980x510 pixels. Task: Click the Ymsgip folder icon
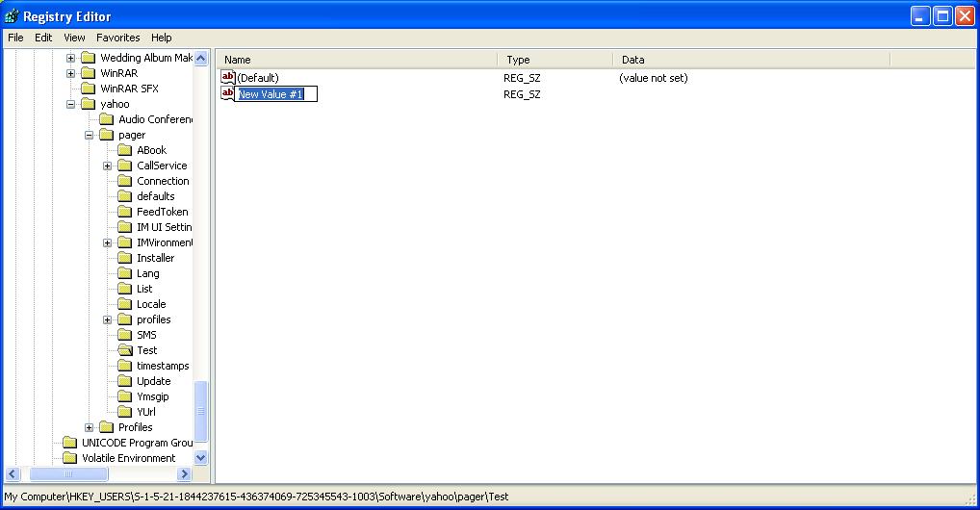click(125, 396)
